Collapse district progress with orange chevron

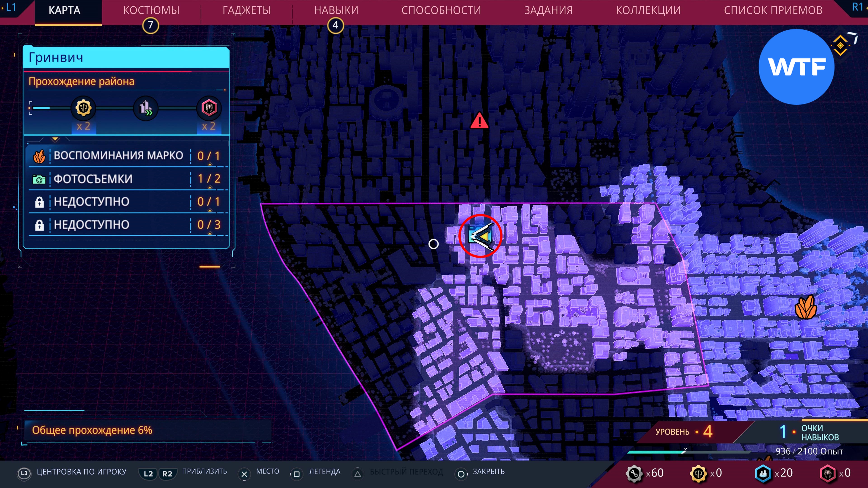55,139
